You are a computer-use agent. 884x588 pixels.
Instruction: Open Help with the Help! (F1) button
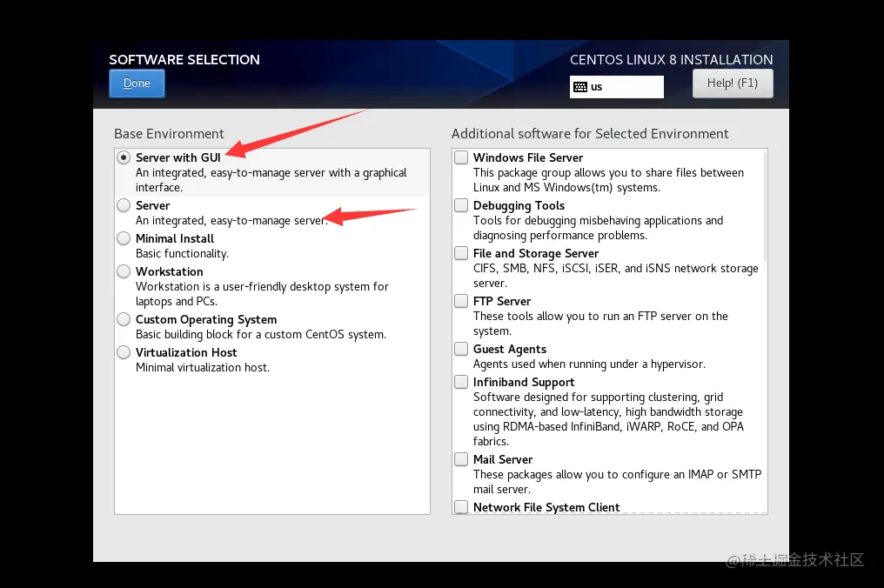click(x=733, y=84)
